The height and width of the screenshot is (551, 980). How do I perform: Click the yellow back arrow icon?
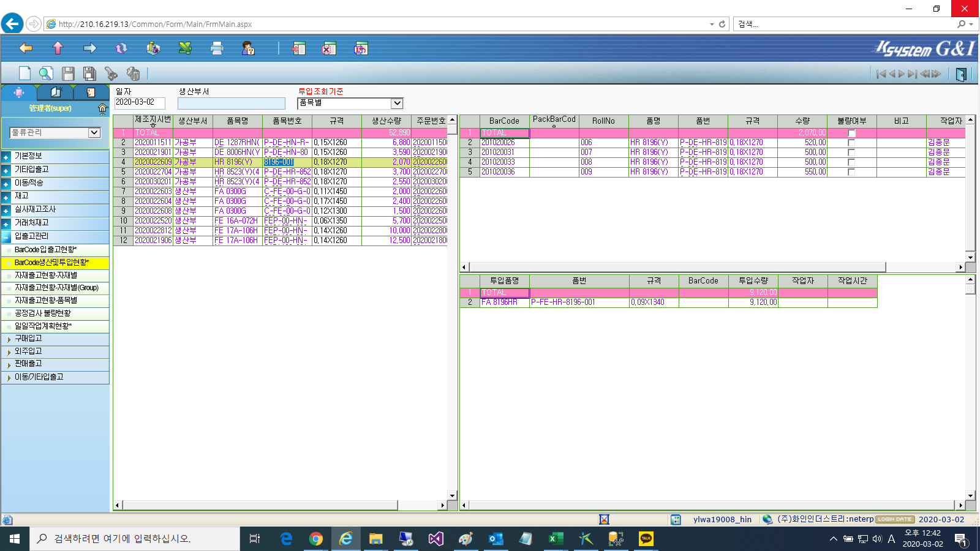point(26,48)
